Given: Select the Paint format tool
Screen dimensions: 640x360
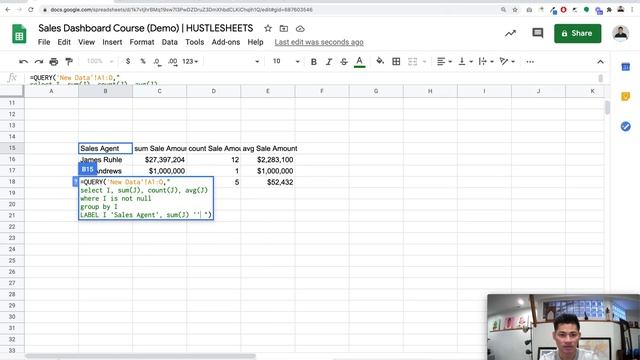Looking at the screenshot, I should pyautogui.click(x=69, y=62).
